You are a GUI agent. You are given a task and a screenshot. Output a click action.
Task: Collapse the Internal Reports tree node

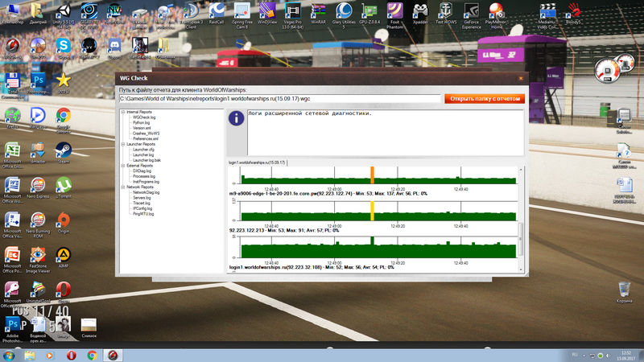[x=123, y=112]
